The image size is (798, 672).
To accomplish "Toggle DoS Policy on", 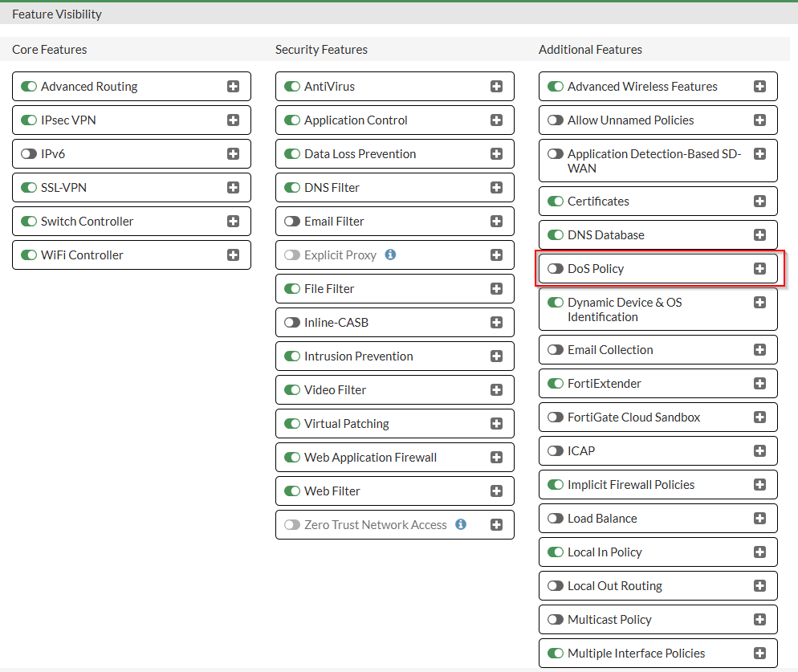I will pos(556,268).
